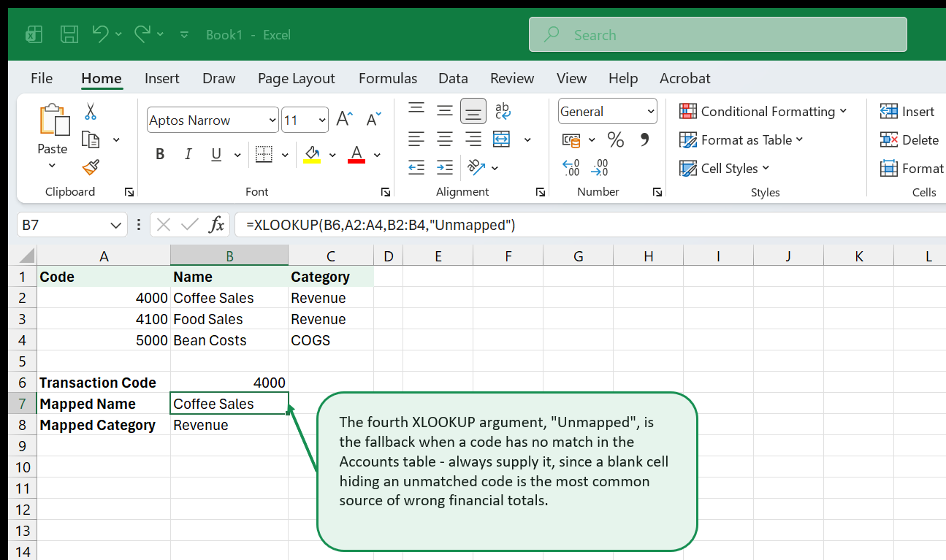Switch to the Page Layout tab
Image resolution: width=946 pixels, height=560 pixels.
pos(296,78)
